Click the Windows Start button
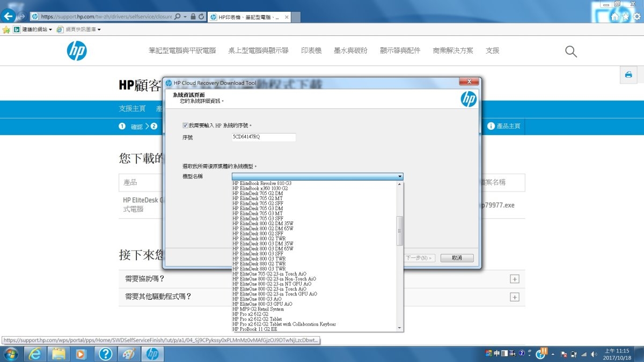The image size is (644, 362). (x=10, y=354)
